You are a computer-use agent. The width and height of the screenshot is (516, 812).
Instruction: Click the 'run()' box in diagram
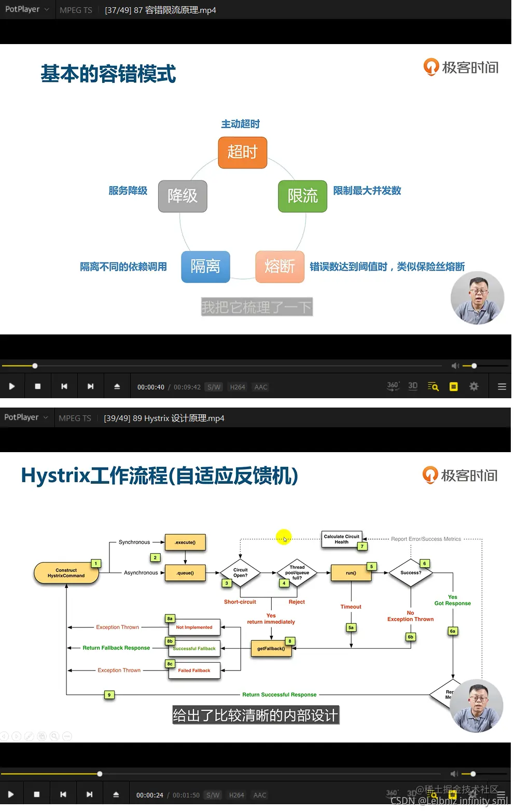click(351, 573)
